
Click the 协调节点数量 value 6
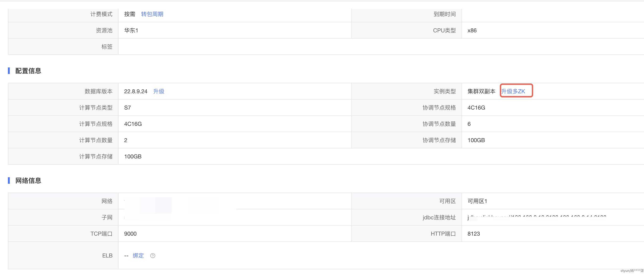469,124
